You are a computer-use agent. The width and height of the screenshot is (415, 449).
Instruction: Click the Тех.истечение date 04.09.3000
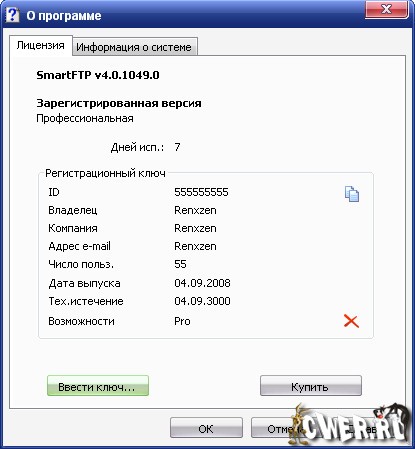(202, 301)
